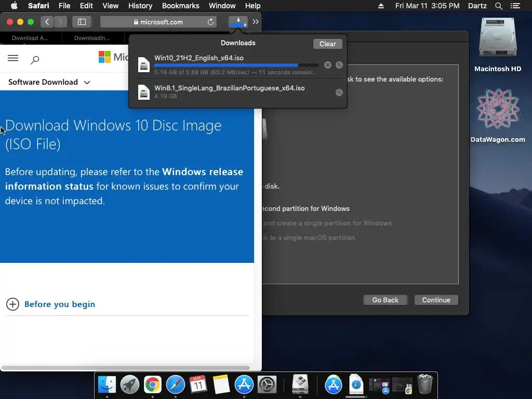532x399 pixels.
Task: Switch to the 'Downloadin...' tab
Action: (92, 38)
